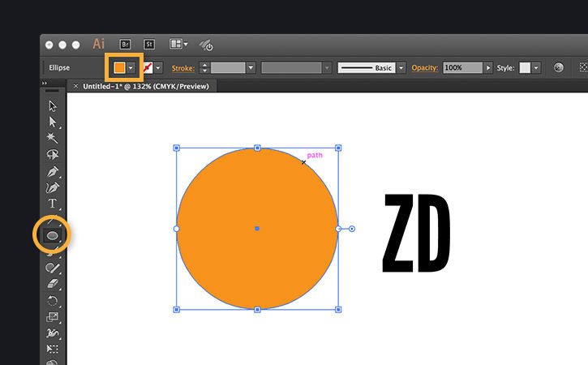The width and height of the screenshot is (588, 365).
Task: Select the Direct Selection tool
Action: [53, 122]
